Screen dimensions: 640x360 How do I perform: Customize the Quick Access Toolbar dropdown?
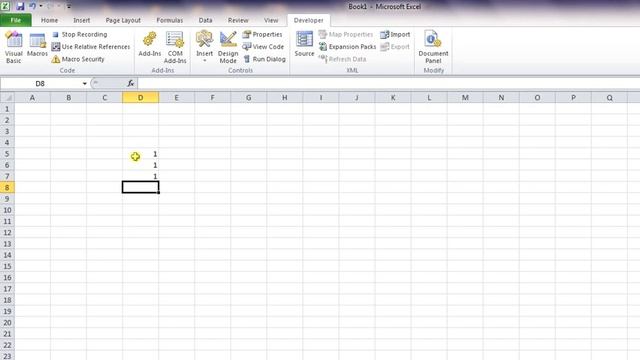click(x=69, y=6)
